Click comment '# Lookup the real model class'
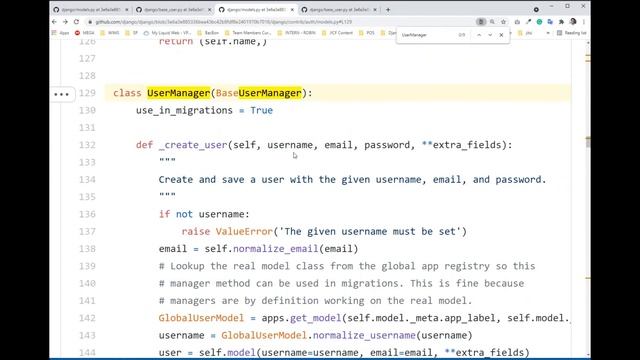 347,266
